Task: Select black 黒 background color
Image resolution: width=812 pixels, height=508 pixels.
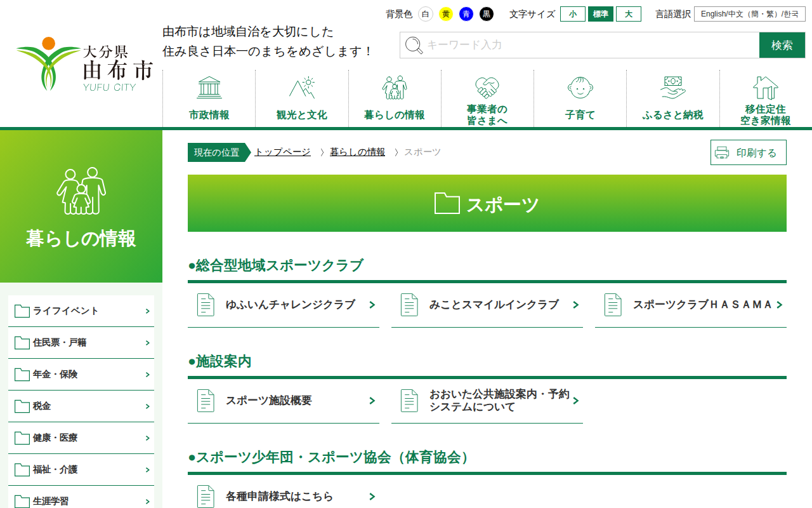Action: (x=487, y=14)
